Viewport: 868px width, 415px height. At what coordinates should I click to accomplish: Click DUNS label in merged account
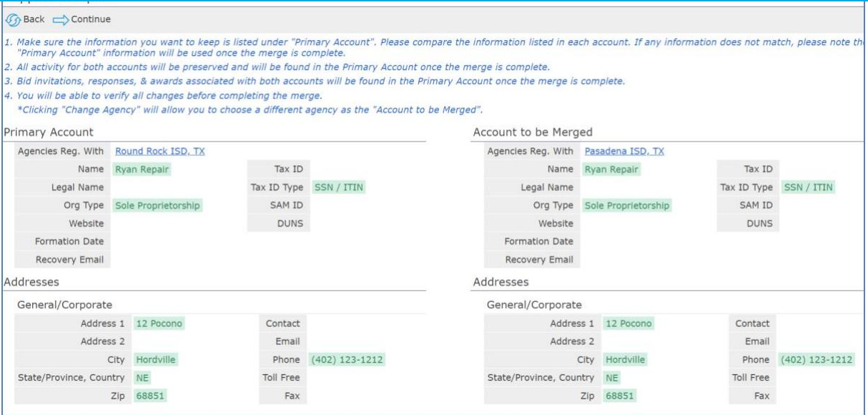760,224
